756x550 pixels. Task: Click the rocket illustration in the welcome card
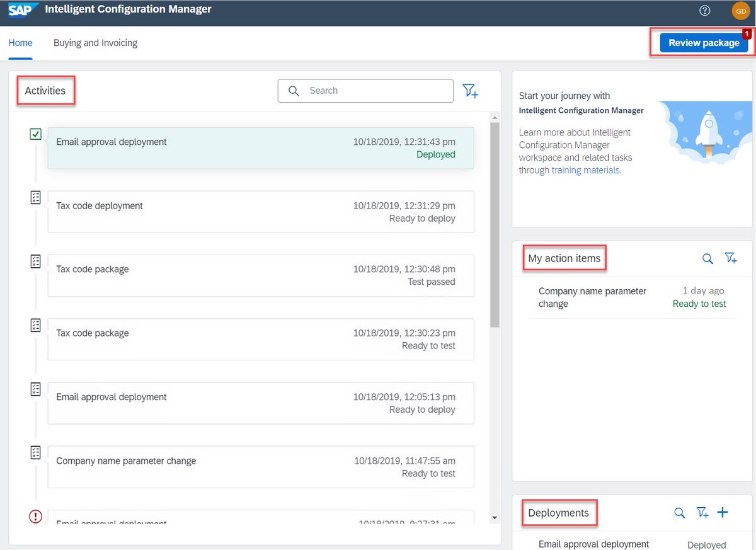coord(706,132)
